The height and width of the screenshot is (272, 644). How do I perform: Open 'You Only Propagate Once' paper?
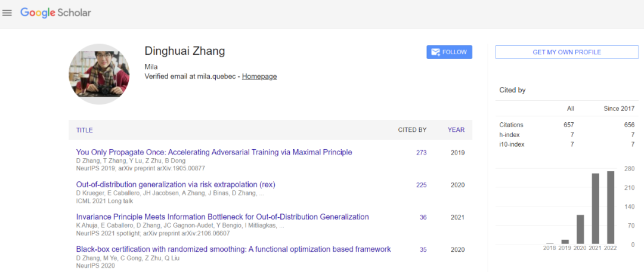tap(214, 152)
